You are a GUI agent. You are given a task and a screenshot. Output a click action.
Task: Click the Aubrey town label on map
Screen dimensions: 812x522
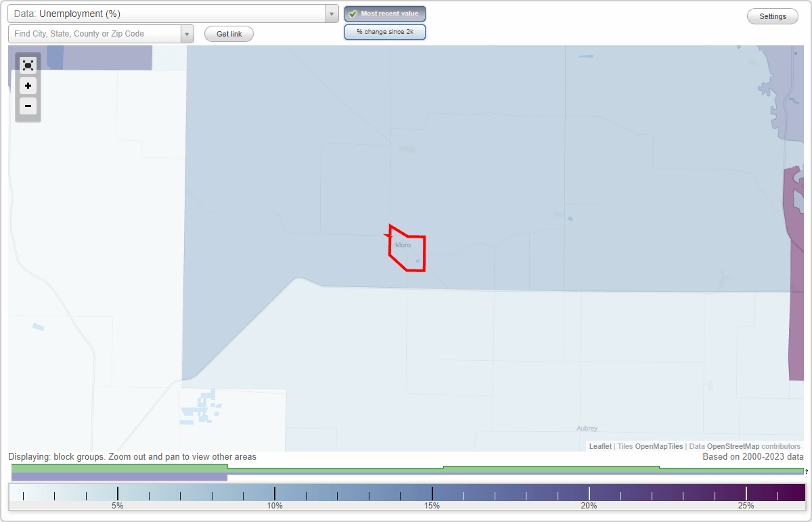point(587,429)
